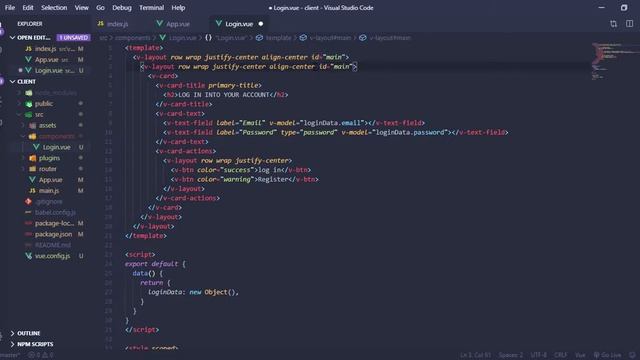Expand the plugins folder
The height and width of the screenshot is (360, 640).
click(23, 158)
